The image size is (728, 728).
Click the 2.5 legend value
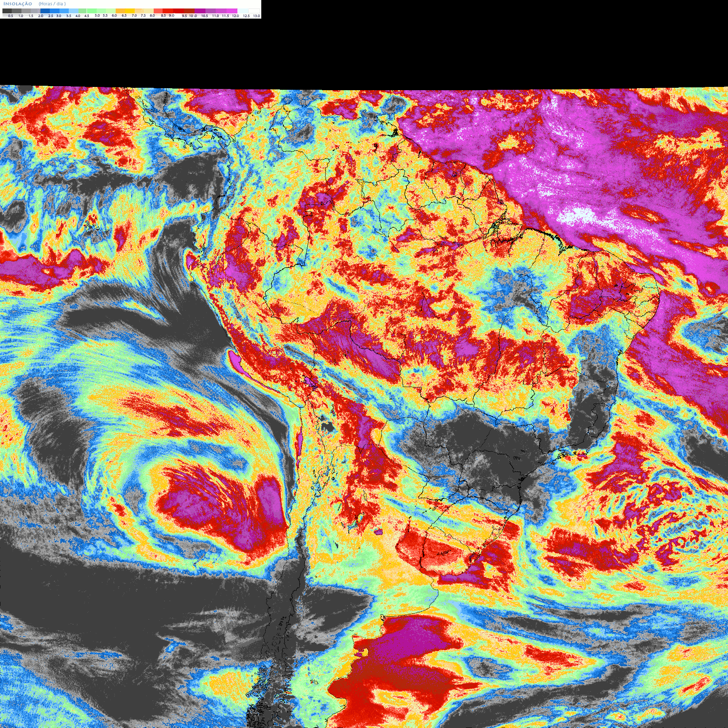click(51, 16)
